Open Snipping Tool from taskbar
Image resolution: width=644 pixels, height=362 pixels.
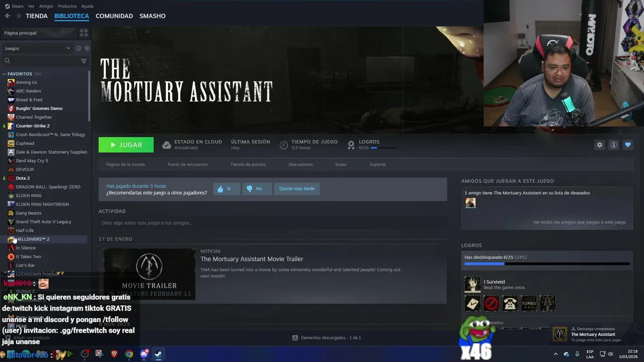[99, 354]
